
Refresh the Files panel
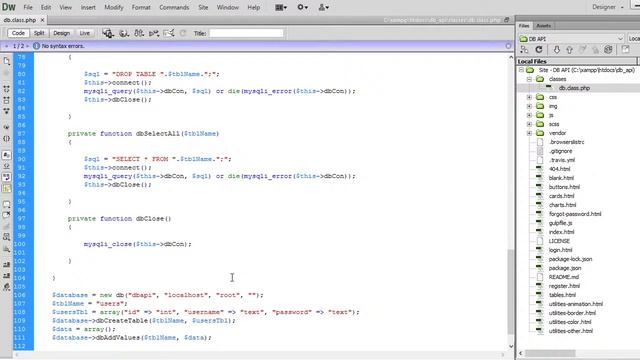(539, 50)
